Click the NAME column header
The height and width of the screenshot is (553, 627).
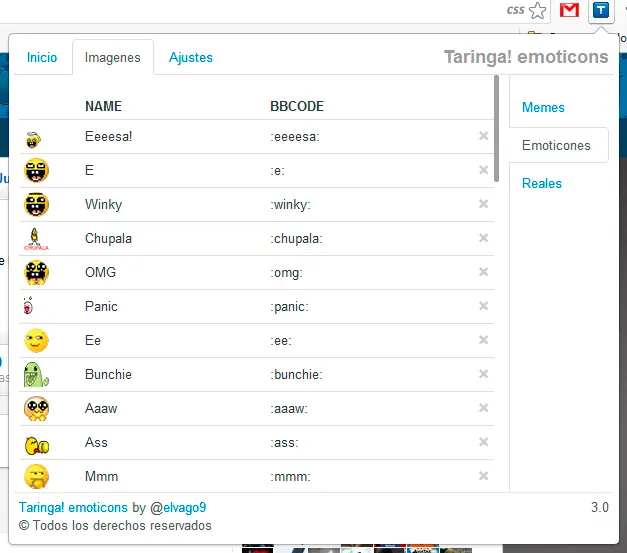pos(104,106)
